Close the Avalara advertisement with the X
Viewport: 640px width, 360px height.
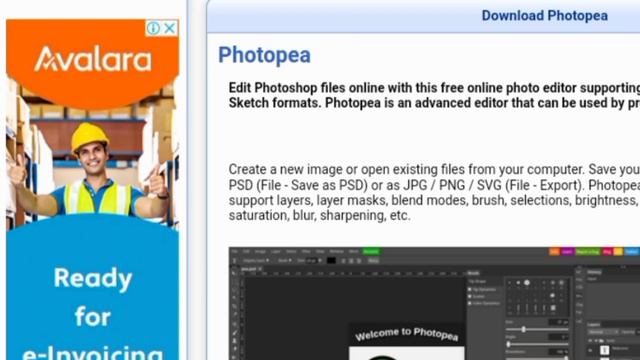170,28
